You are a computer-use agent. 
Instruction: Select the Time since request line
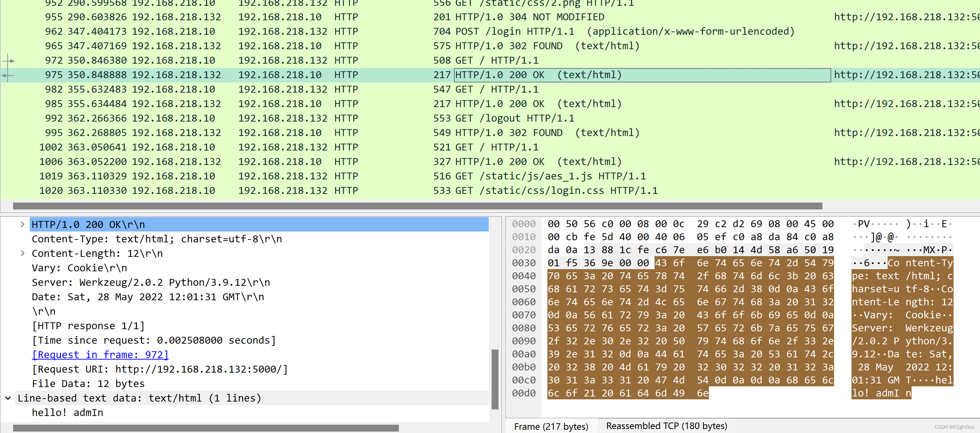tap(154, 340)
